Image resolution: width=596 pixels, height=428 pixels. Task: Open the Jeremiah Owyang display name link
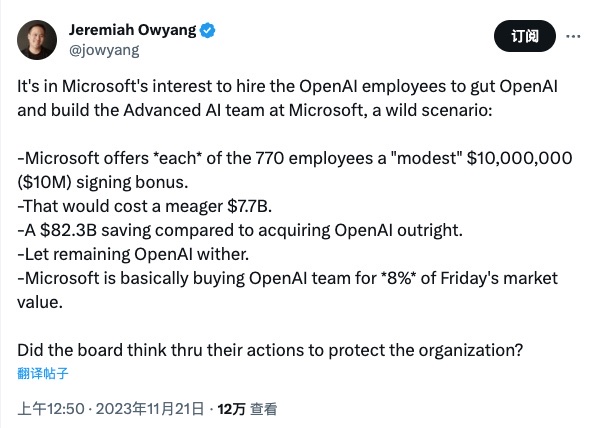132,30
